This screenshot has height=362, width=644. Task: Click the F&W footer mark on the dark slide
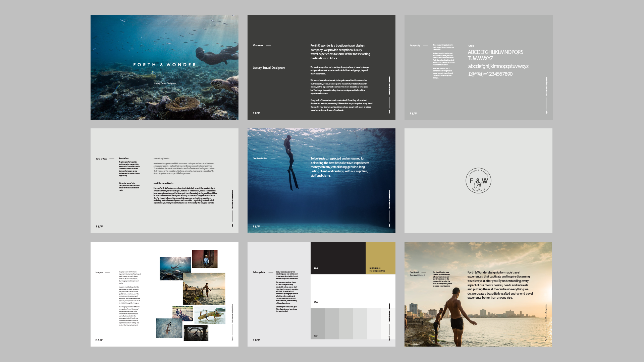[x=256, y=113]
